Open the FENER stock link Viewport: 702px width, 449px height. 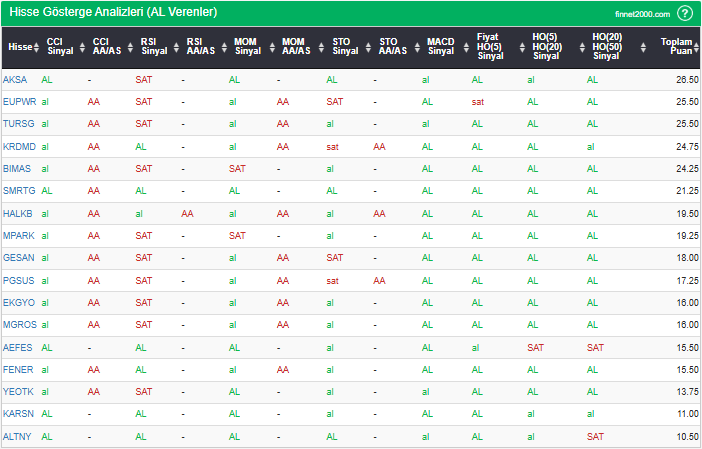coord(18,370)
